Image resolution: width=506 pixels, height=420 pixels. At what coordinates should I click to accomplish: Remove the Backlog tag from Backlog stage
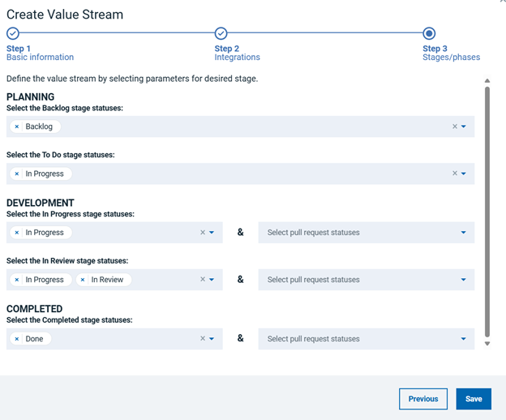click(x=17, y=126)
